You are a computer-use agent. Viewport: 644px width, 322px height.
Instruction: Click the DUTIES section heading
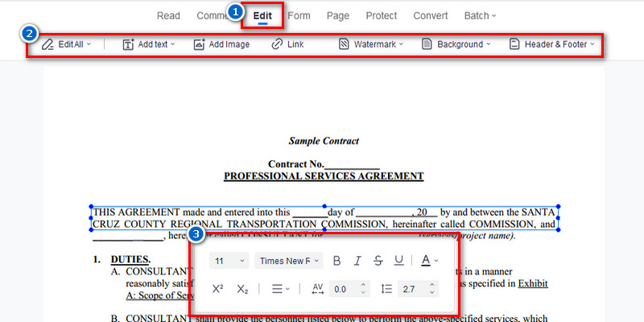pos(130,259)
